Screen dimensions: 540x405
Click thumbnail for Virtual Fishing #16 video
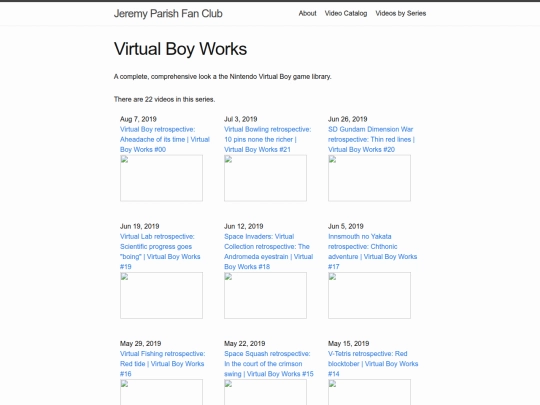(x=161, y=392)
